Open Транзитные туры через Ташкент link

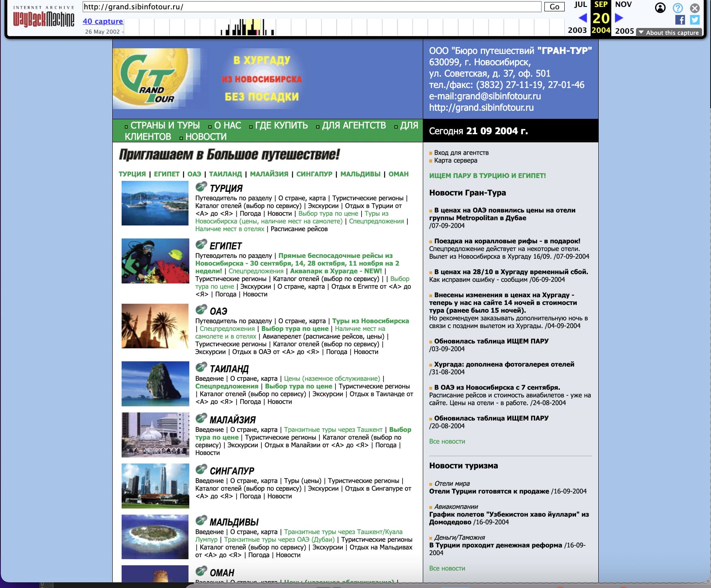click(x=333, y=429)
